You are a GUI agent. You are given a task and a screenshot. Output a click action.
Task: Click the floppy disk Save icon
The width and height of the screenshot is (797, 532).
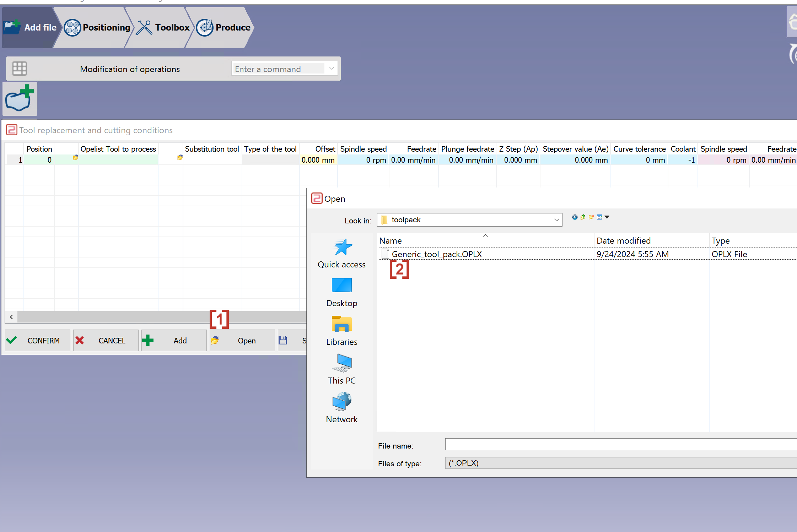tap(283, 340)
